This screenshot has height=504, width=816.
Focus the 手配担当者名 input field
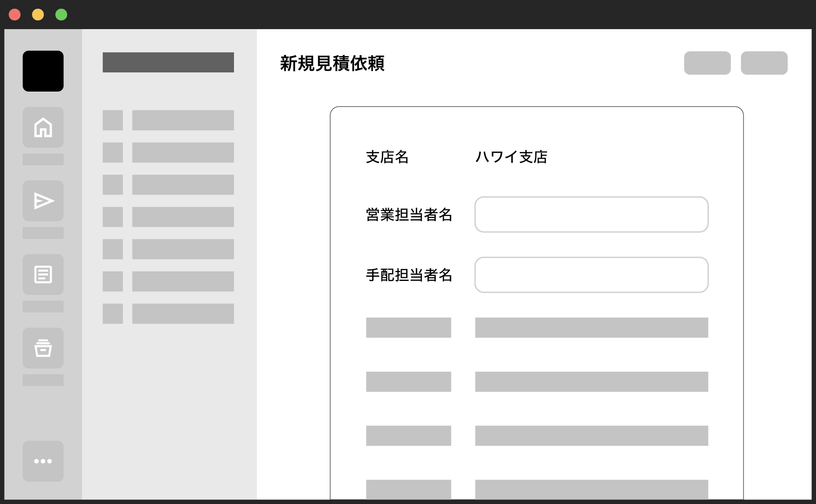[x=591, y=275]
